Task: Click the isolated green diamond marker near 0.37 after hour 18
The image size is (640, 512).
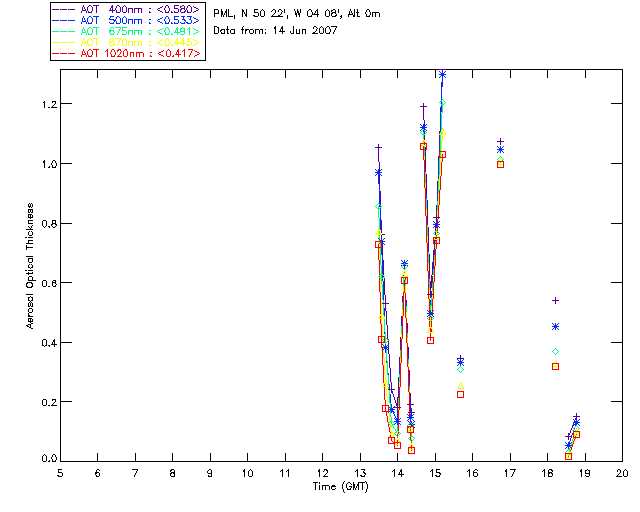Action: pos(555,352)
